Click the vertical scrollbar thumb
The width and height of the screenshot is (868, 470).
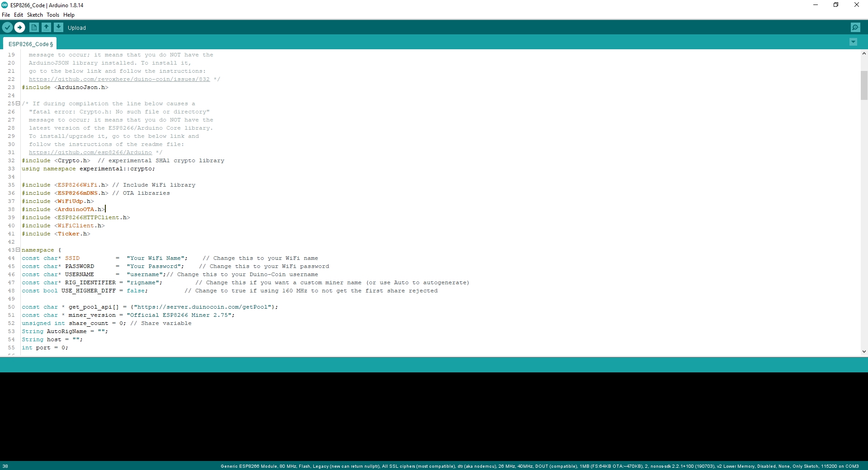[864, 86]
